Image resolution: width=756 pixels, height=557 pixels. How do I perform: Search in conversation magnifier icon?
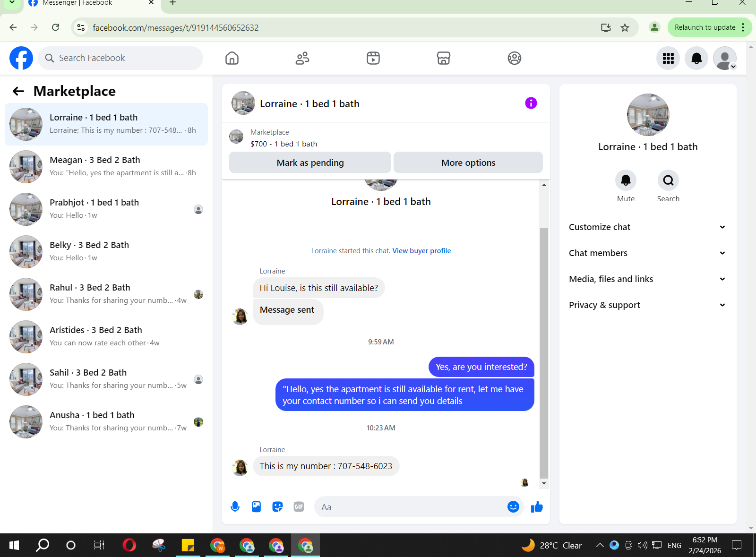point(668,180)
